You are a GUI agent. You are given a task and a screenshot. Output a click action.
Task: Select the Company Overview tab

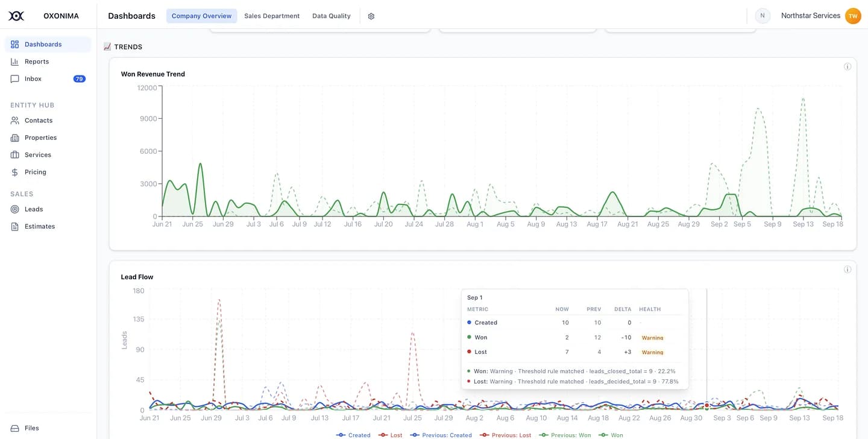tap(201, 16)
